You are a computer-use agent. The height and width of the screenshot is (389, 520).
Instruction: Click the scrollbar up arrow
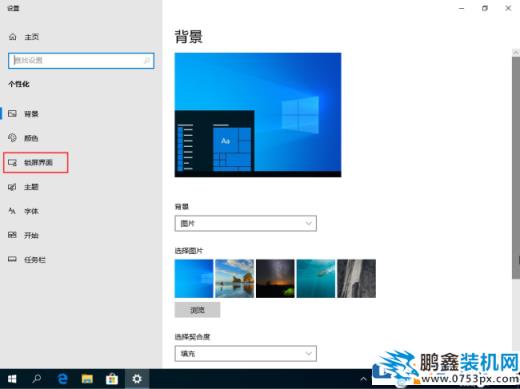(516, 52)
